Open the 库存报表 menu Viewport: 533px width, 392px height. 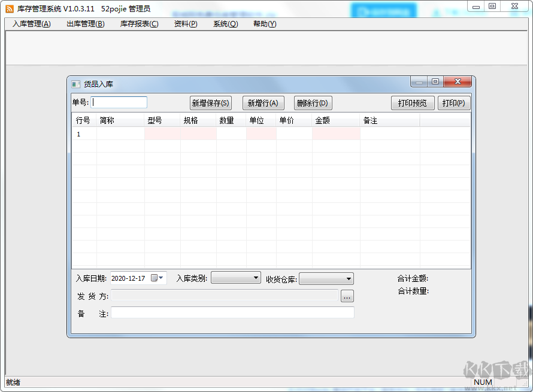(138, 24)
